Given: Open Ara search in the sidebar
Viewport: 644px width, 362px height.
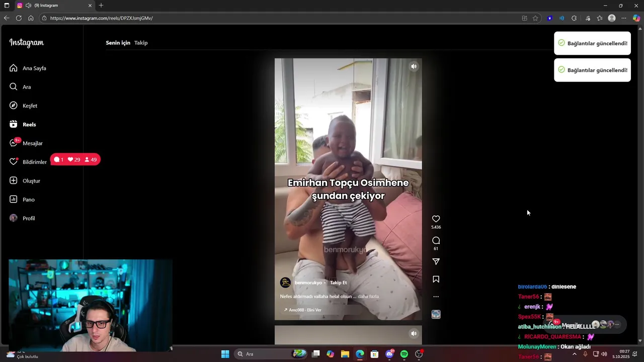Looking at the screenshot, I should point(20,87).
